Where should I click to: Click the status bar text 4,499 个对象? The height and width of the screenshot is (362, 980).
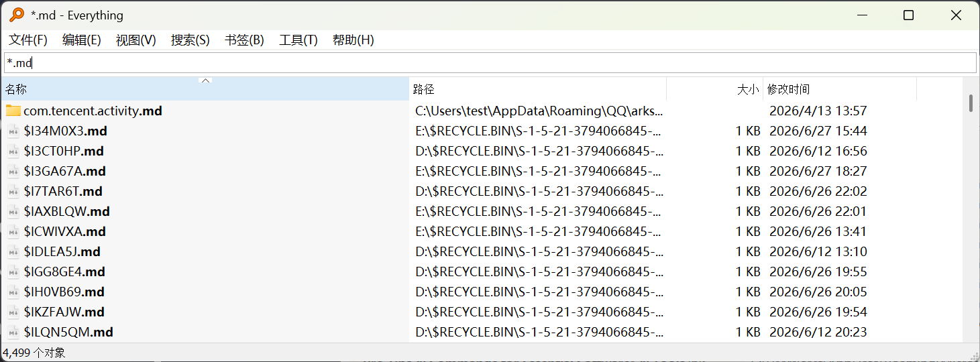34,353
